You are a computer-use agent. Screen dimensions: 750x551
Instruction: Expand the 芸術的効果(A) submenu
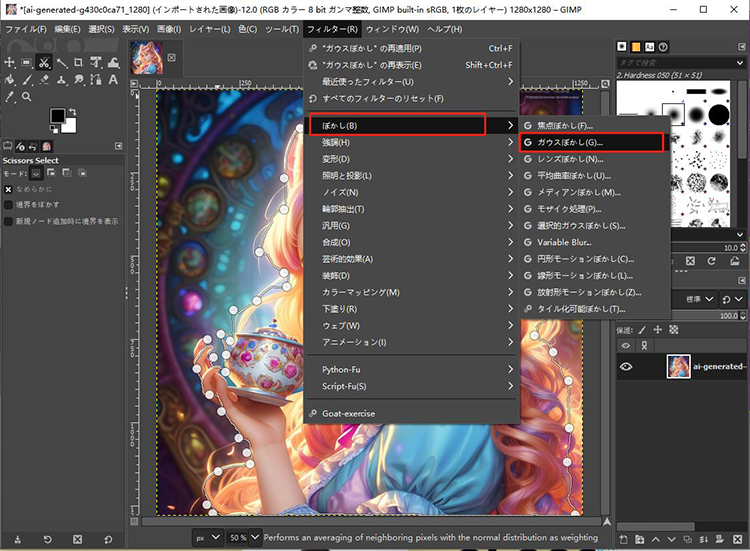point(411,259)
